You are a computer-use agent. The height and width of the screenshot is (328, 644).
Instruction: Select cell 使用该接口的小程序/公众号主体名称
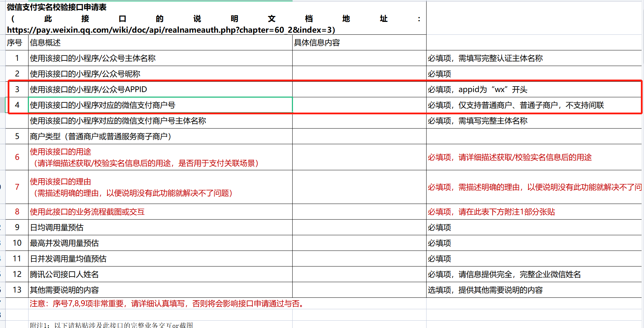click(x=160, y=58)
